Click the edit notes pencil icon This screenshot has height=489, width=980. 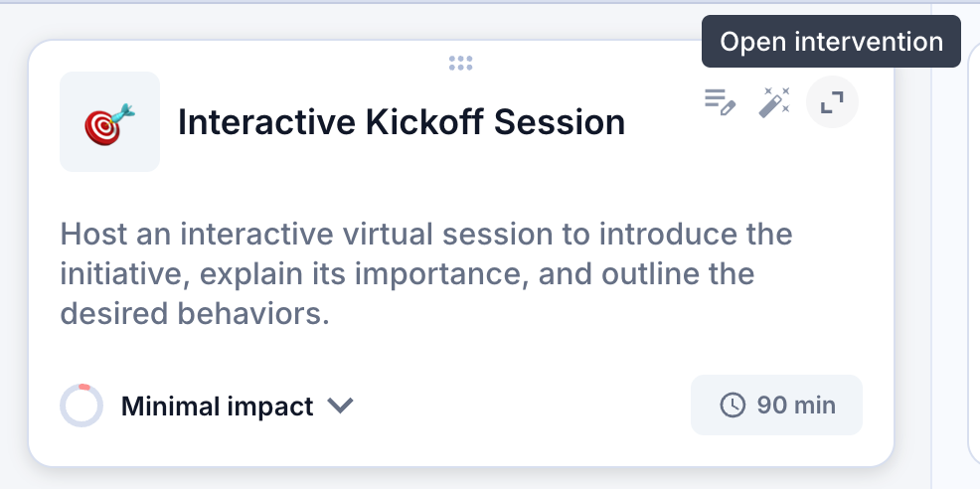(x=720, y=102)
